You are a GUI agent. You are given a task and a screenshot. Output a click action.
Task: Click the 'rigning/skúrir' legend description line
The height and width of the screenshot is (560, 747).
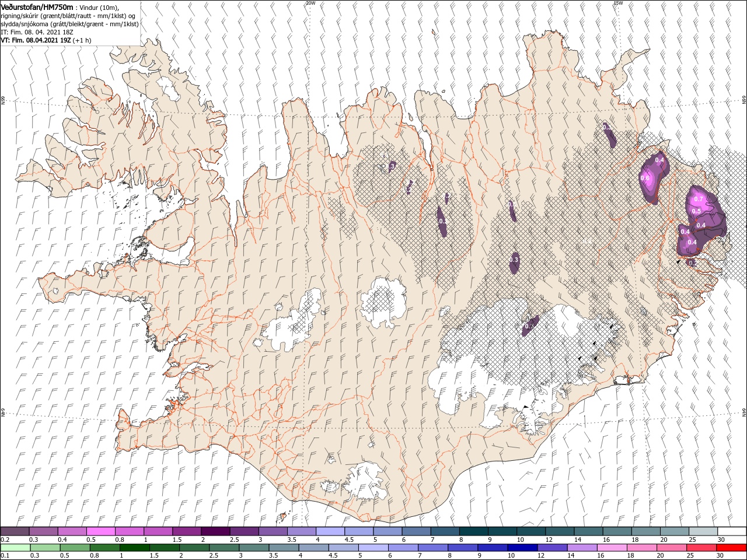68,15
